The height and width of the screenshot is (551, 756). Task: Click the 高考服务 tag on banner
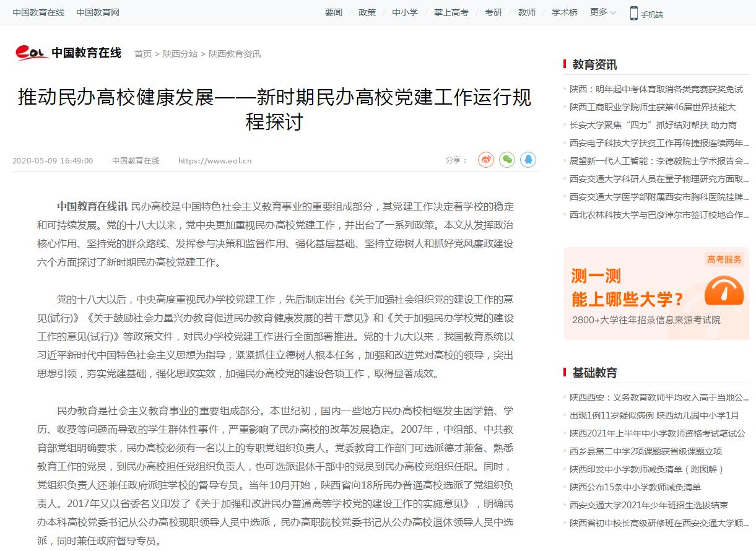pos(724,259)
